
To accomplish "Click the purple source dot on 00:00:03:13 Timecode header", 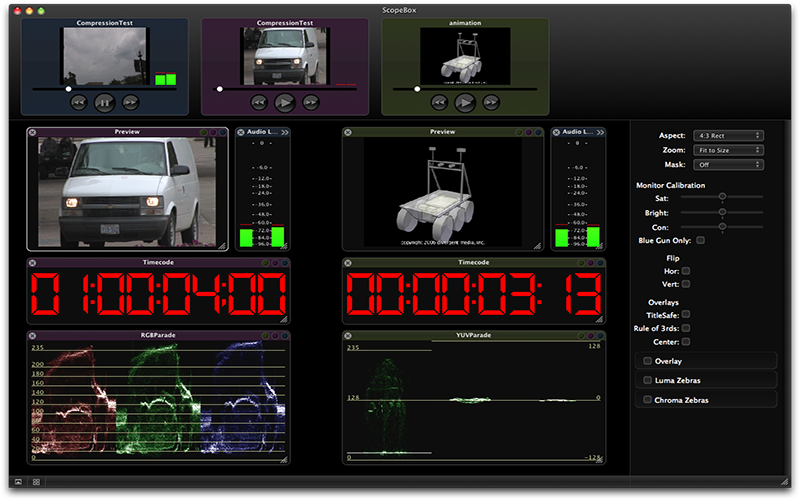I will click(x=590, y=263).
